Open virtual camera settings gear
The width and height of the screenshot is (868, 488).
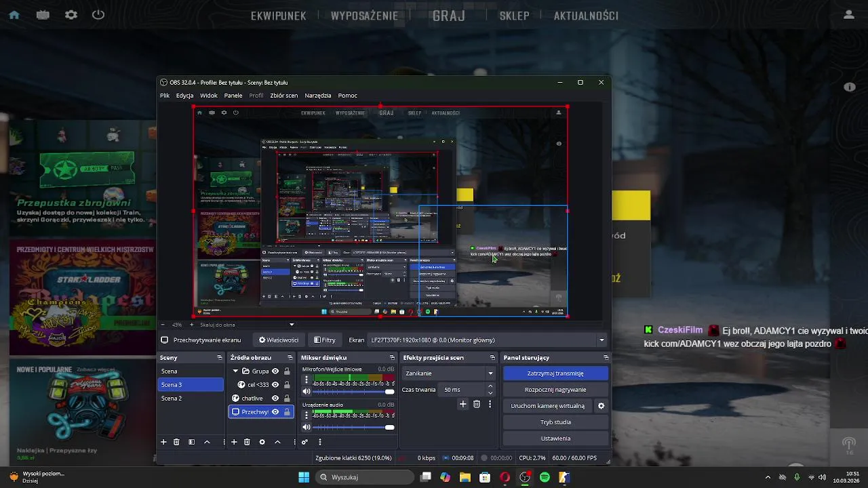[x=601, y=406]
